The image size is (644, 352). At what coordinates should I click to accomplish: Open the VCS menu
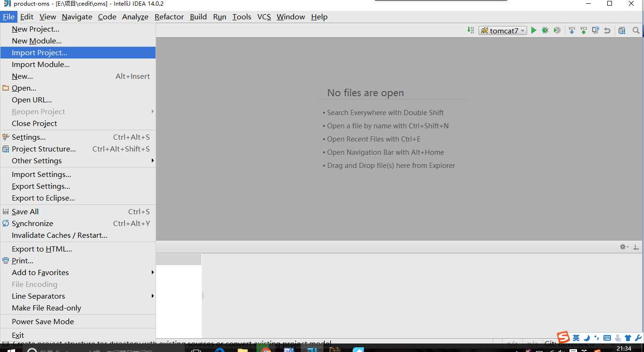coord(264,17)
